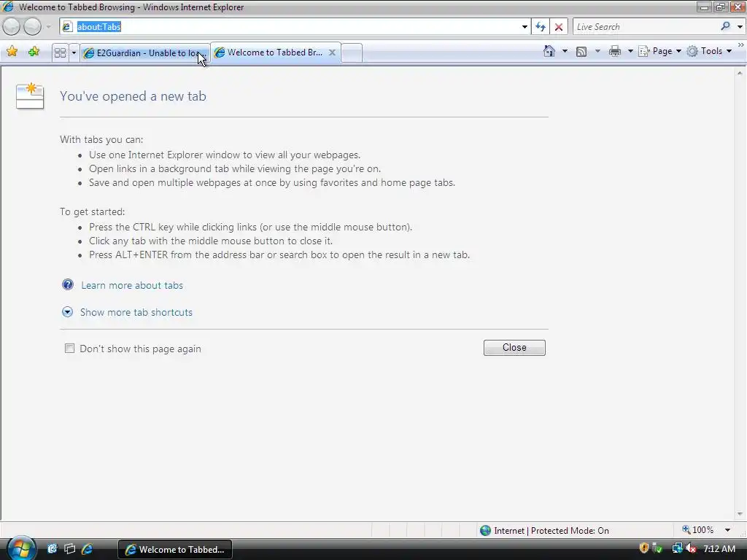Image resolution: width=747 pixels, height=560 pixels.
Task: Click the Home toolbar icon
Action: click(549, 51)
